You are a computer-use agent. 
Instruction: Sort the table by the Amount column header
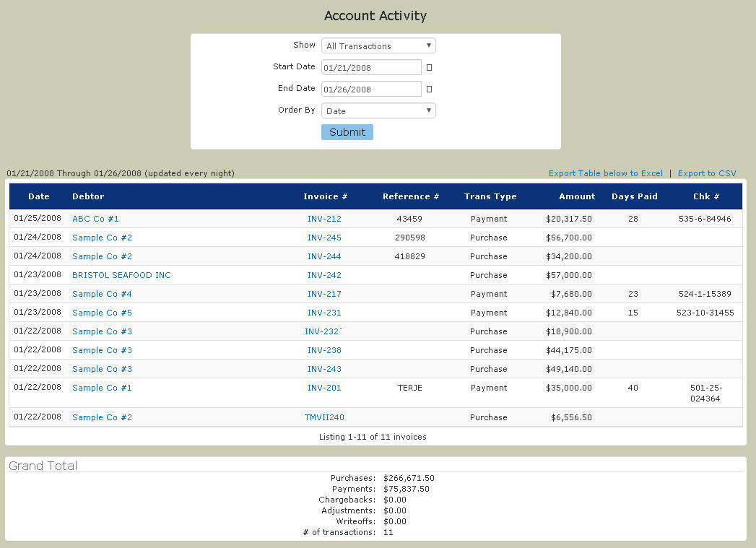pyautogui.click(x=577, y=196)
